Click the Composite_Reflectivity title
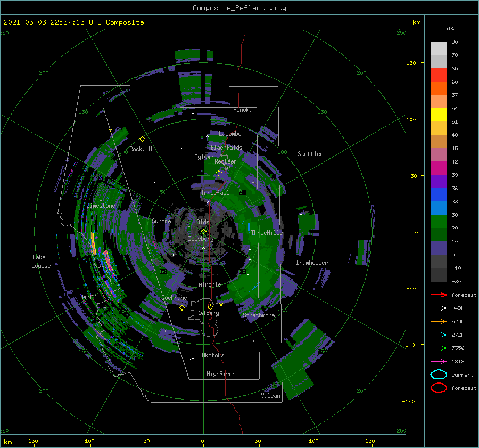 [240, 8]
